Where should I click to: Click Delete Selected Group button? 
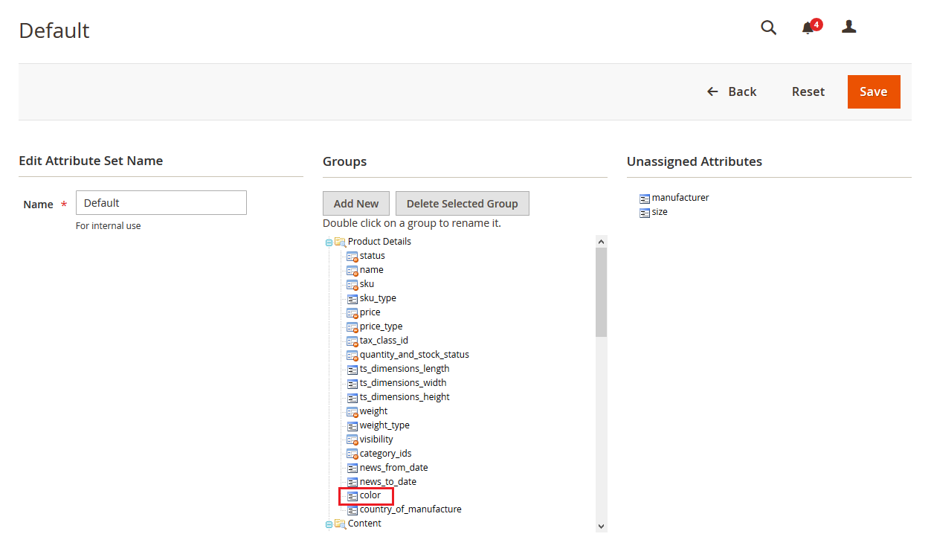click(462, 204)
